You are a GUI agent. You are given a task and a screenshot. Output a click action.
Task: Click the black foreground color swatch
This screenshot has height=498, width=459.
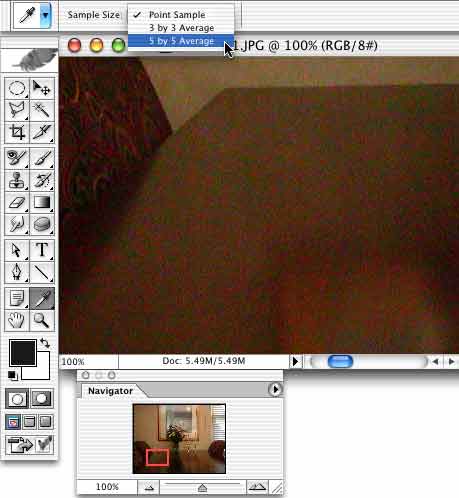pyautogui.click(x=23, y=353)
